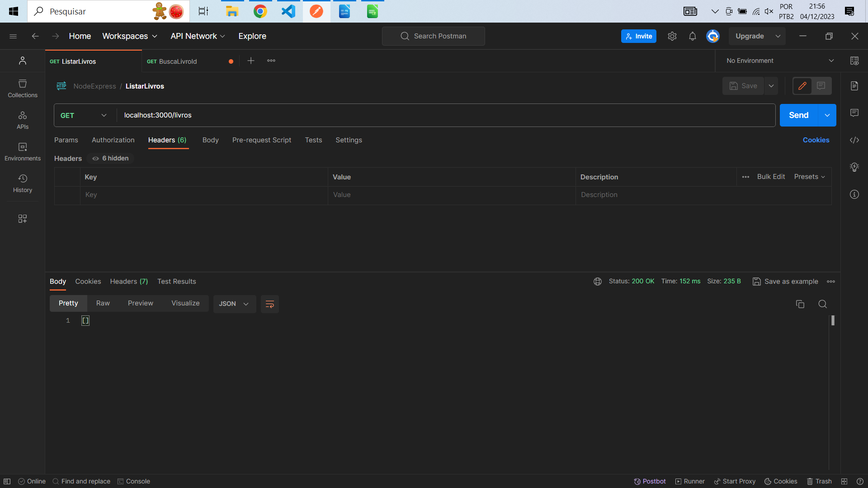The width and height of the screenshot is (868, 488).
Task: Open the History sidebar panel
Action: pyautogui.click(x=23, y=183)
